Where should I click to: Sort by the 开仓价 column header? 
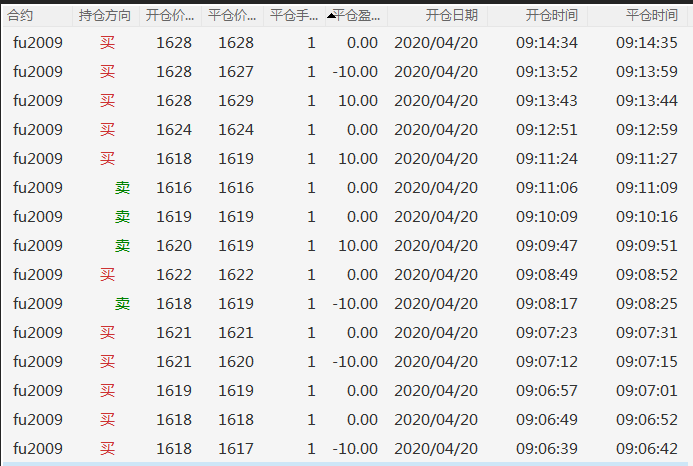(x=170, y=16)
